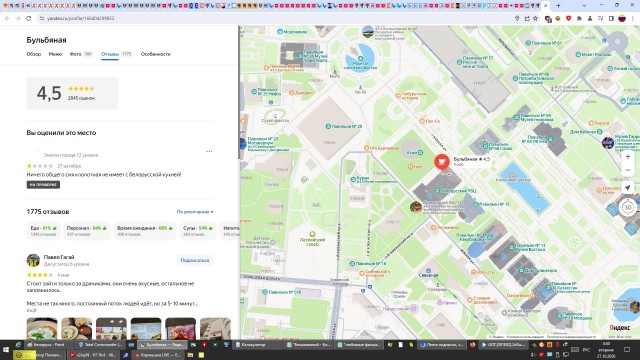Filter reviews by the Супы tag
Image resolution: width=640 pixels, height=360 pixels.
click(x=198, y=231)
